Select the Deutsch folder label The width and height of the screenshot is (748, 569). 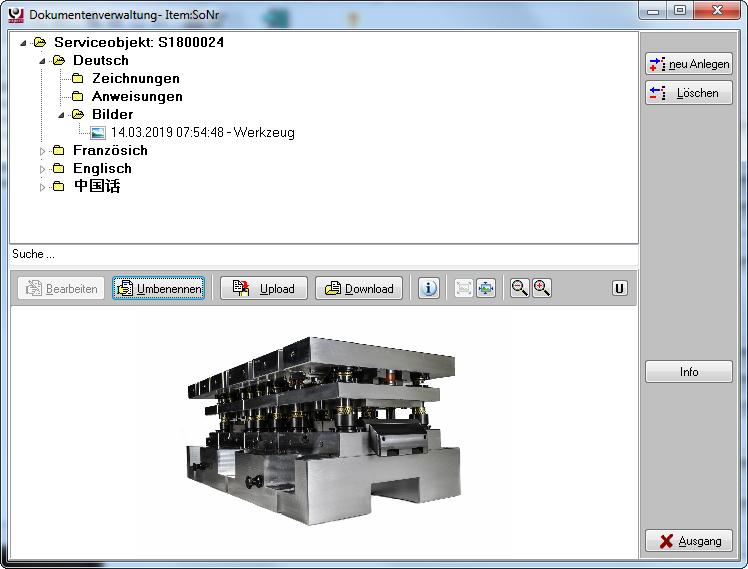[101, 61]
